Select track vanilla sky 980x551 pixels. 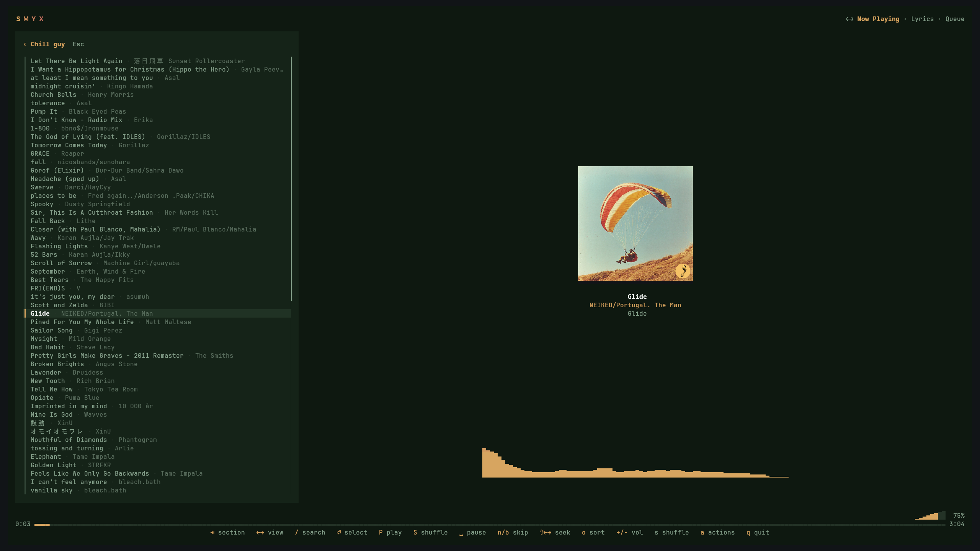(x=158, y=491)
